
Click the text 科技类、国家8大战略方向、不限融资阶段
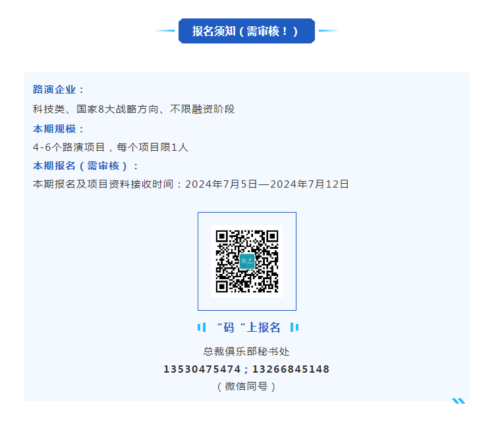134,109
